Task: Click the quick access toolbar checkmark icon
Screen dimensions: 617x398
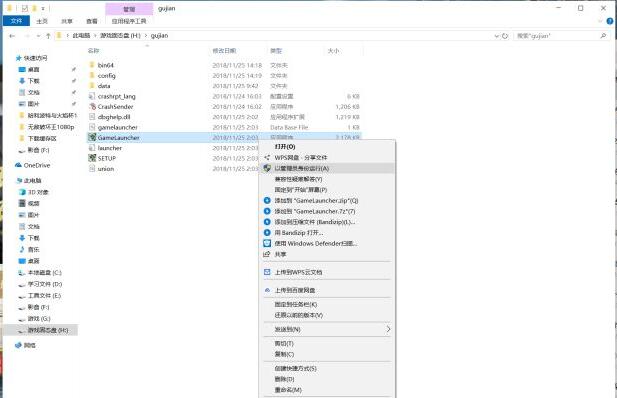Action: pos(25,8)
